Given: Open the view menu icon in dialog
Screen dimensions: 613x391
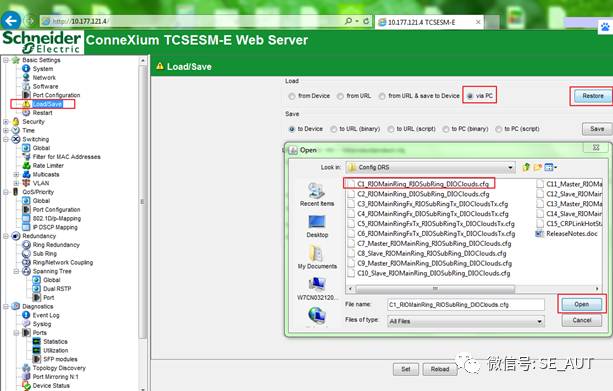Looking at the screenshot, I should (x=550, y=167).
